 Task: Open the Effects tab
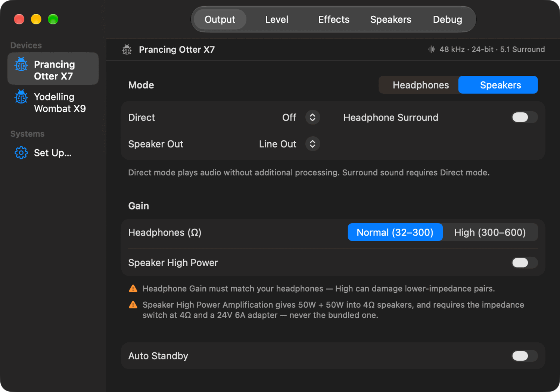point(334,19)
